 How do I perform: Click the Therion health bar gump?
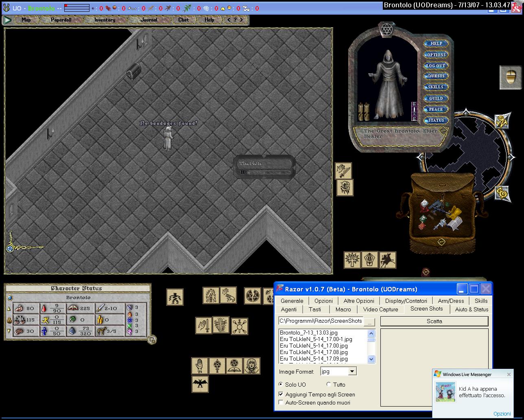[x=264, y=167]
